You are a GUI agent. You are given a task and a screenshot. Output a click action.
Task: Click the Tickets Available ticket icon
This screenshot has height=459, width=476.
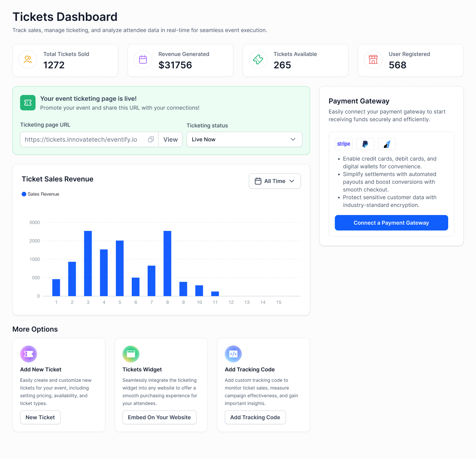[258, 59]
